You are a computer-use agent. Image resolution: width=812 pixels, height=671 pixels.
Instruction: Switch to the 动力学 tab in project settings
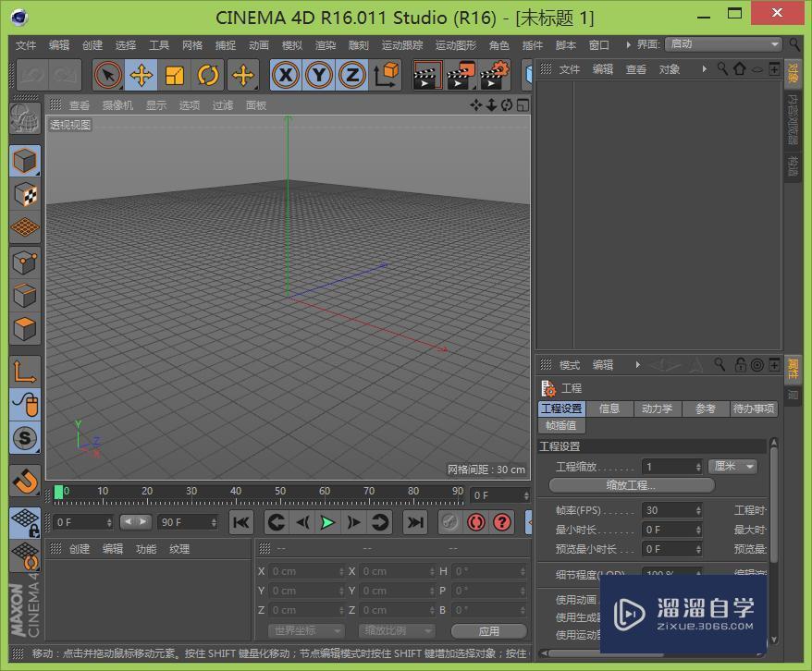click(658, 408)
